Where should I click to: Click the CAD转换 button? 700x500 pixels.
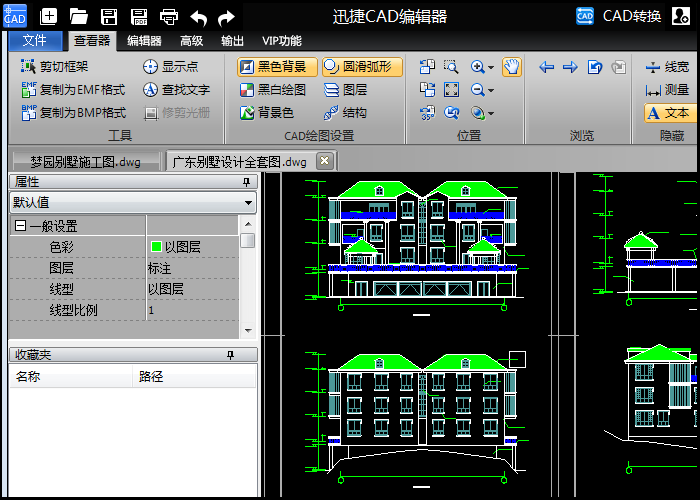632,16
